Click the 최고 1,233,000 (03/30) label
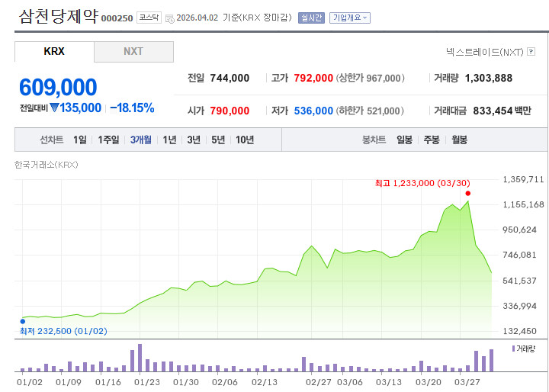Screen dimensions: 549x392 tap(422, 183)
